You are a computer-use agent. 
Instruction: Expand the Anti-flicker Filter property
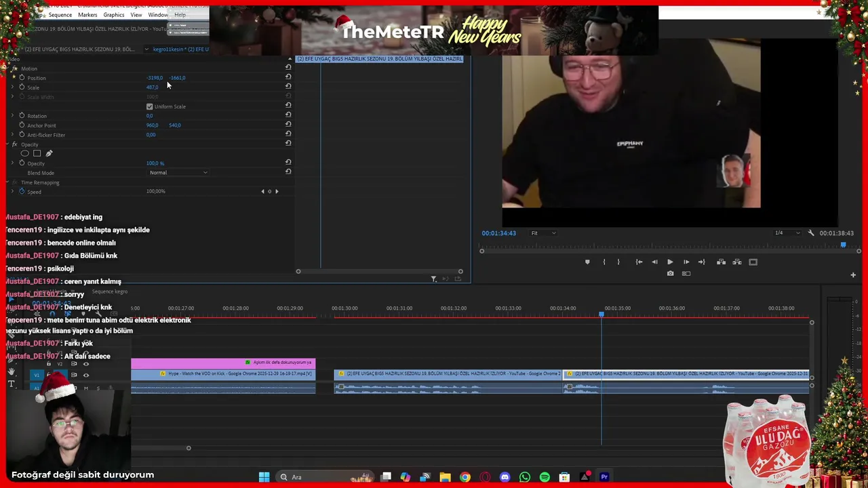point(12,134)
